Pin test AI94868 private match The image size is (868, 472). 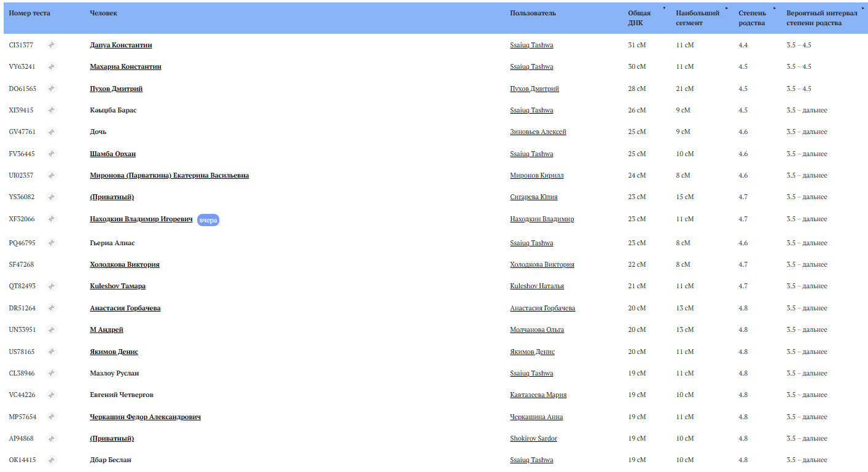click(x=52, y=438)
